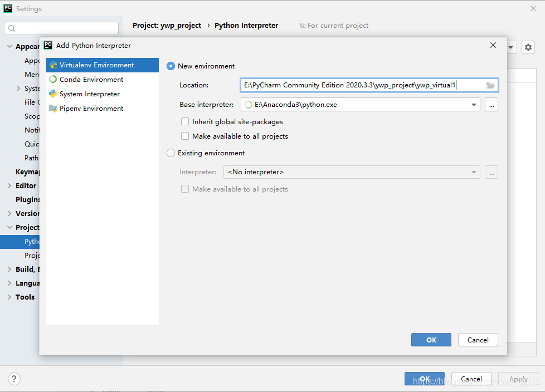Click the System Interpreter python icon
The image size is (545, 392).
[x=53, y=94]
